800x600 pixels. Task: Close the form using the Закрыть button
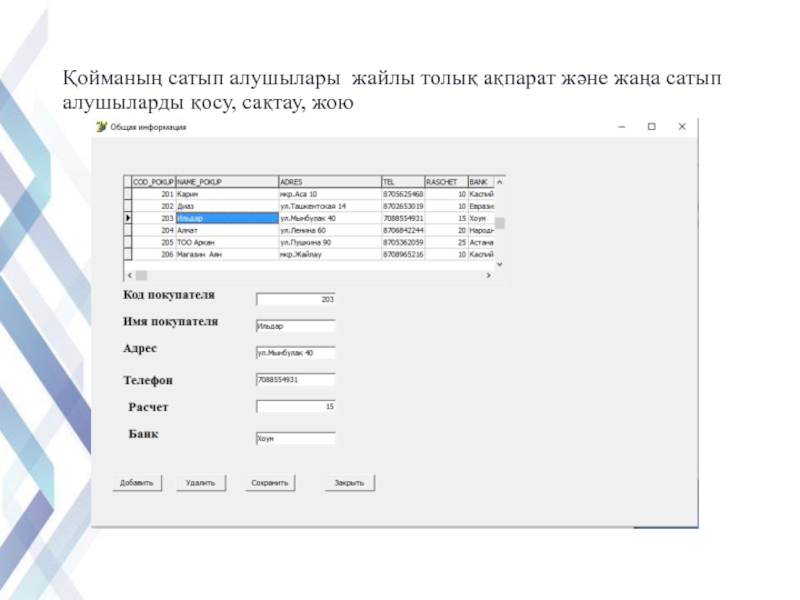(x=349, y=482)
